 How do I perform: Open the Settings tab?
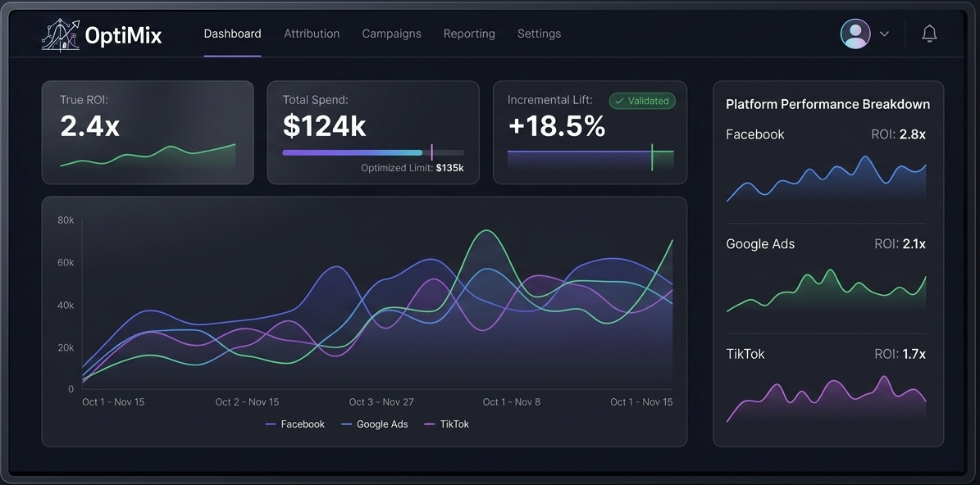[x=539, y=34]
